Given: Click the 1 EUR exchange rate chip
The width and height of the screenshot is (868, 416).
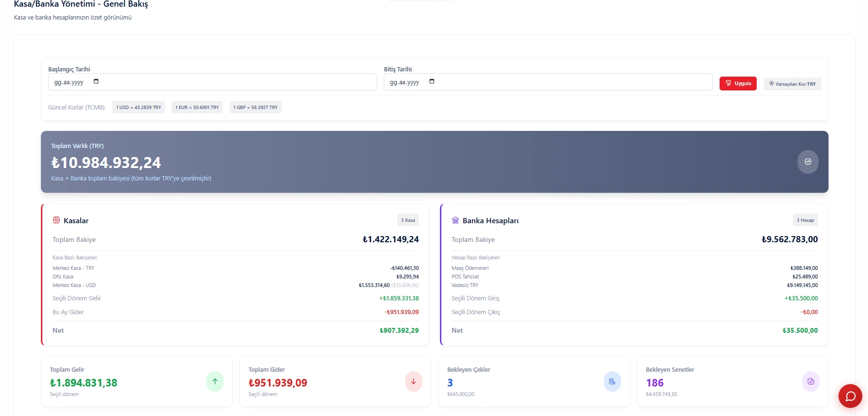Looking at the screenshot, I should click(x=197, y=107).
